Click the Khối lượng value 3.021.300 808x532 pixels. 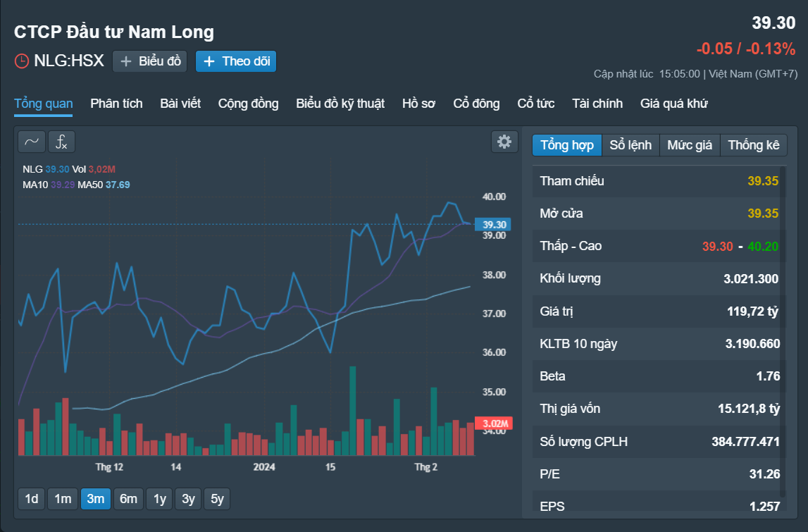coord(751,279)
